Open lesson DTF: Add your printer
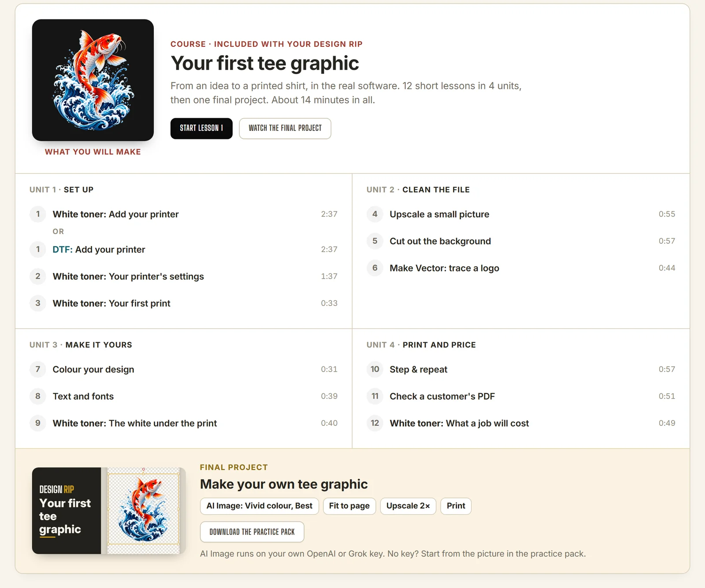705x588 pixels. [x=184, y=249]
